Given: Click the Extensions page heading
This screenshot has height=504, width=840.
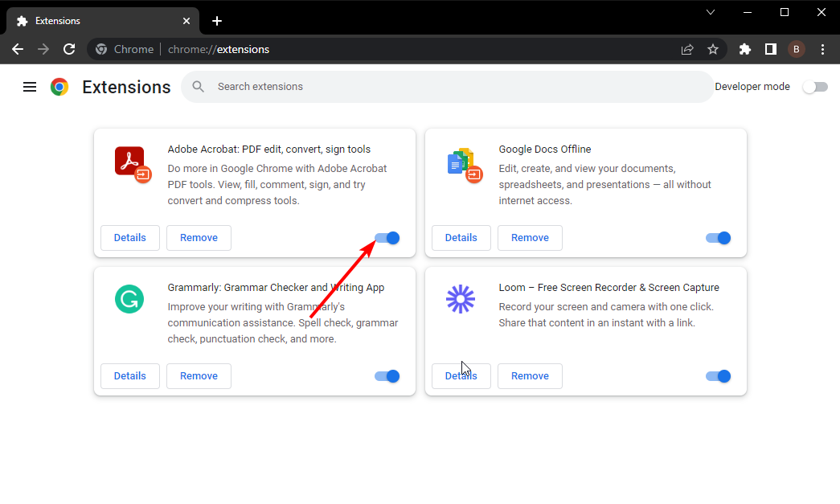Looking at the screenshot, I should point(126,87).
